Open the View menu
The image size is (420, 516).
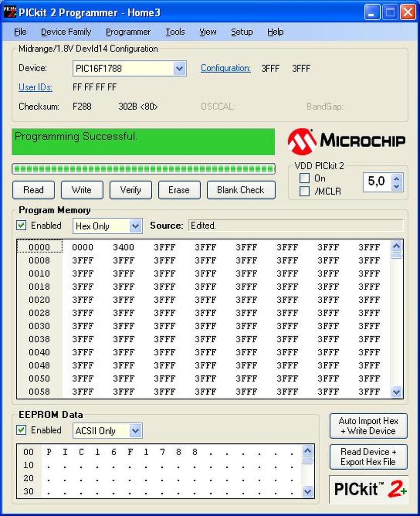point(208,32)
